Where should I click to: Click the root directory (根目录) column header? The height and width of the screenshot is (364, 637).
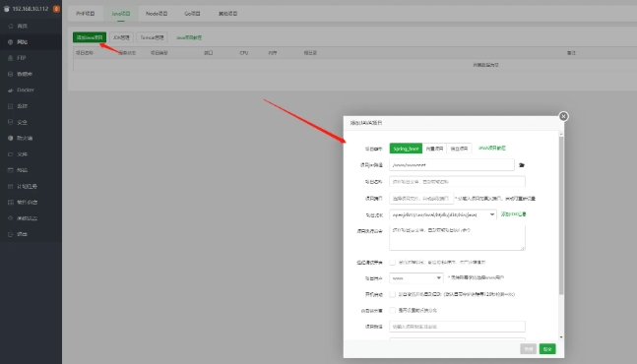pyautogui.click(x=310, y=53)
